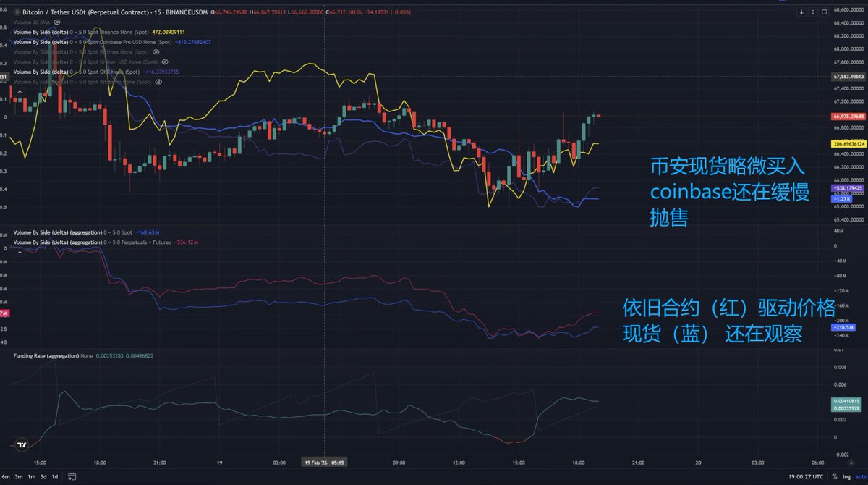Hide the Kraken USD Volume By Side indicator
The height and width of the screenshot is (485, 868).
(x=166, y=62)
